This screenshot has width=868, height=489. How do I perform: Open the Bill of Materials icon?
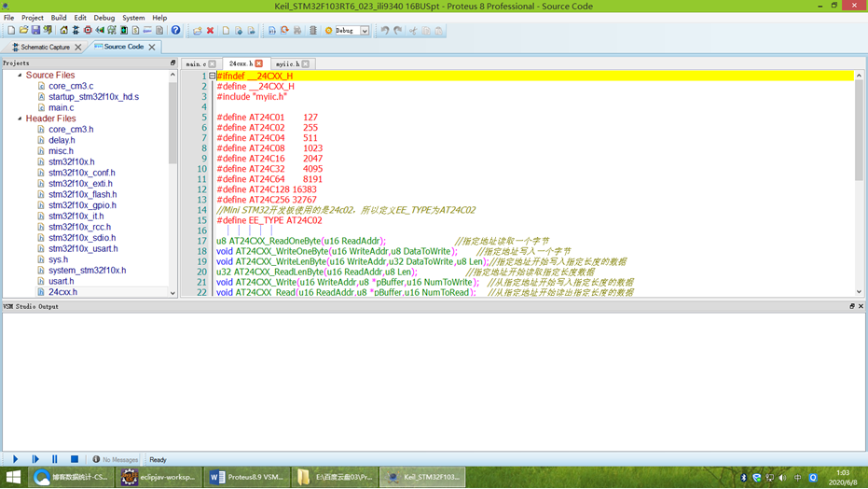pyautogui.click(x=135, y=31)
